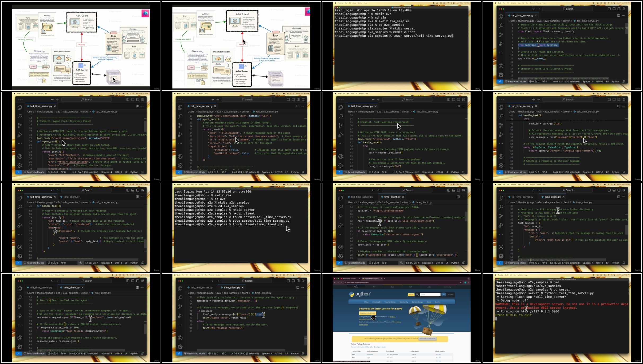Click editor scrollbar in the highlighted datetime import frame
Viewport: 643px width, 364px height.
click(x=627, y=28)
